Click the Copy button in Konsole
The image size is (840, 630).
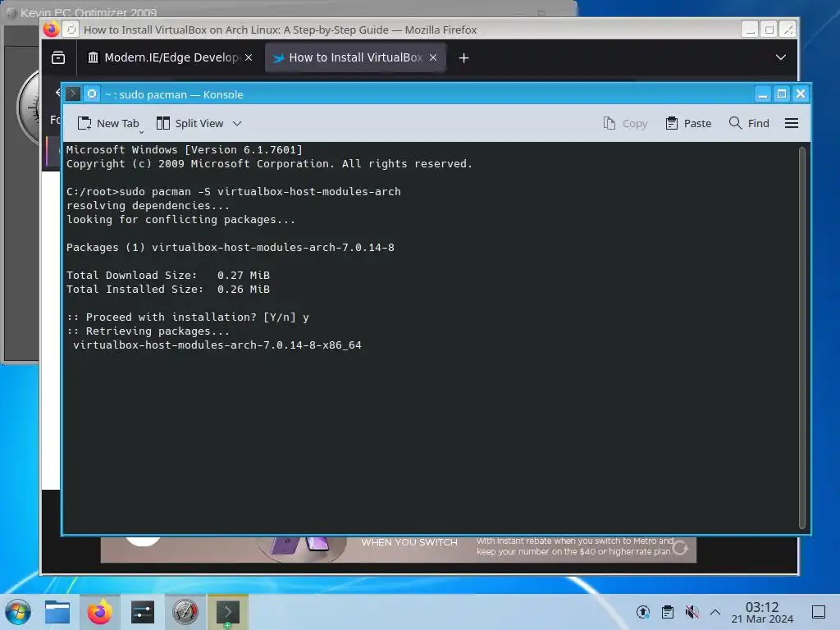point(625,123)
